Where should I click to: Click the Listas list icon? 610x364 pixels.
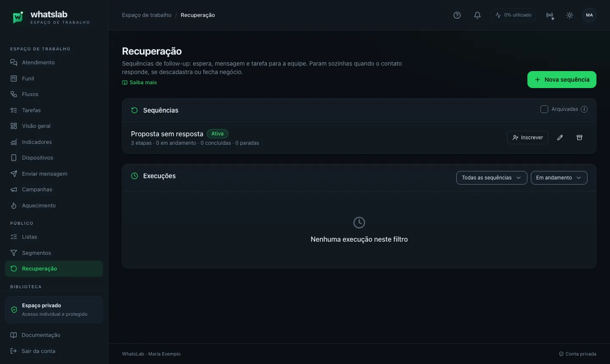pos(14,237)
